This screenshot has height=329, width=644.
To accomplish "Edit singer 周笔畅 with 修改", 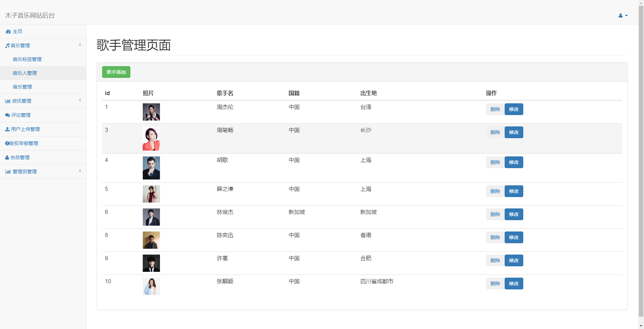I will (514, 132).
